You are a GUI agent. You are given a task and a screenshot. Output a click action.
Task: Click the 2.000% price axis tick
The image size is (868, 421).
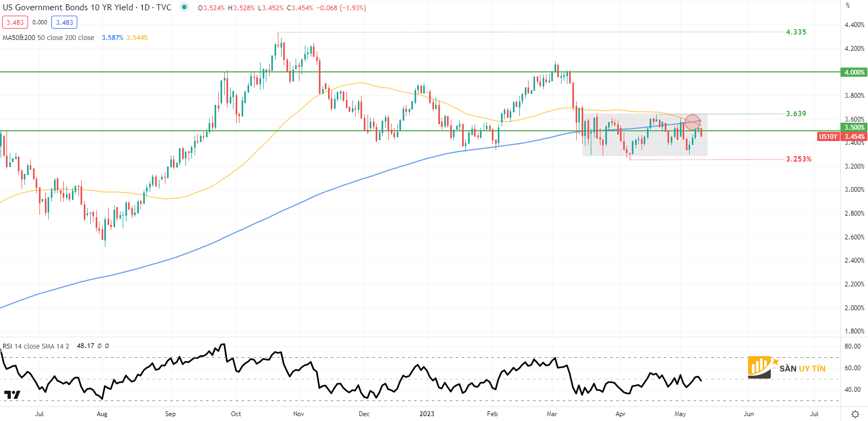(x=854, y=308)
